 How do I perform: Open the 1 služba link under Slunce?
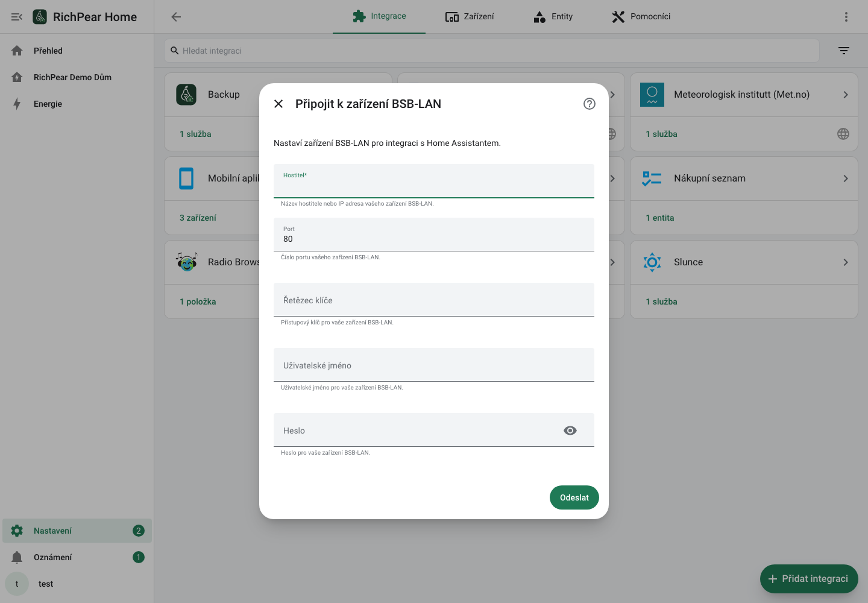(661, 301)
